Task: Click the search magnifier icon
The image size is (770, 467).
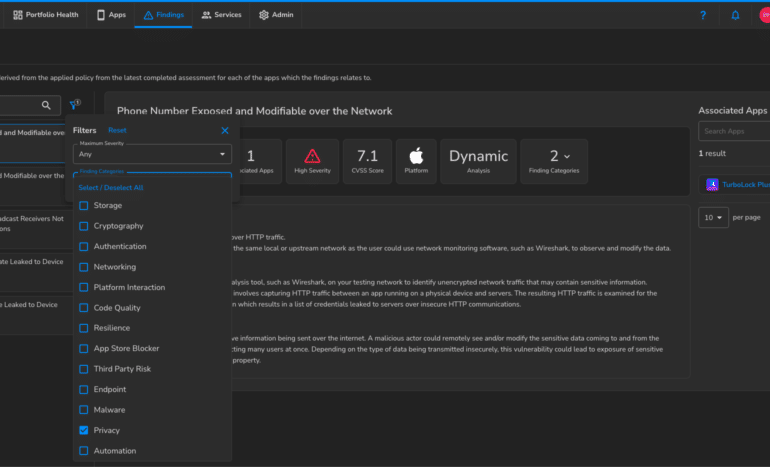Action: tap(46, 105)
